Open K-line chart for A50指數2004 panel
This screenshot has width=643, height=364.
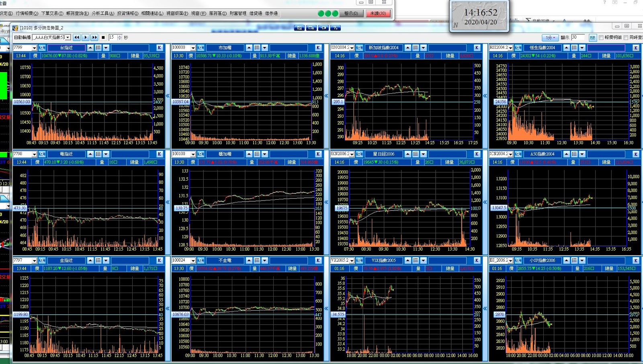[x=636, y=154]
